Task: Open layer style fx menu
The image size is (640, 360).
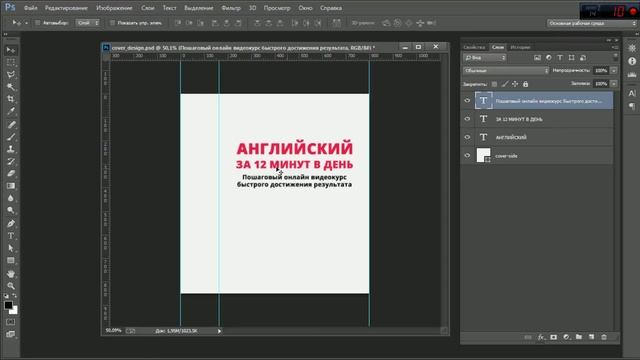Action: [541, 337]
